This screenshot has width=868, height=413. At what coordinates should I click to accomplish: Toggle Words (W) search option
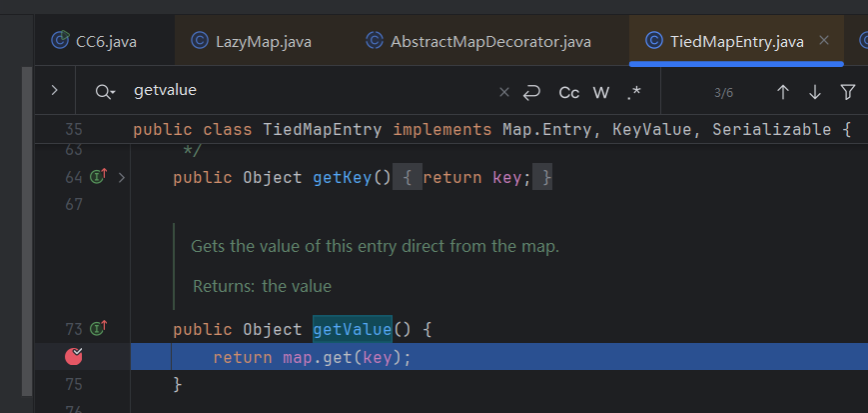point(601,93)
